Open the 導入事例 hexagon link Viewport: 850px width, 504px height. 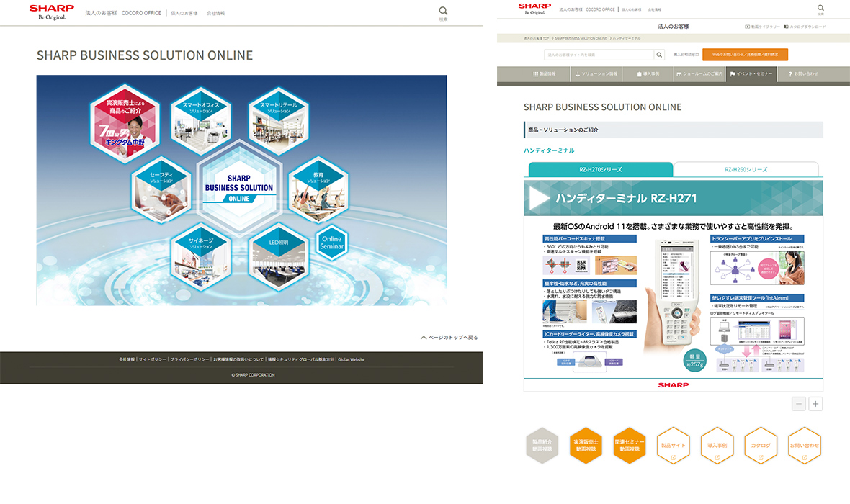717,446
